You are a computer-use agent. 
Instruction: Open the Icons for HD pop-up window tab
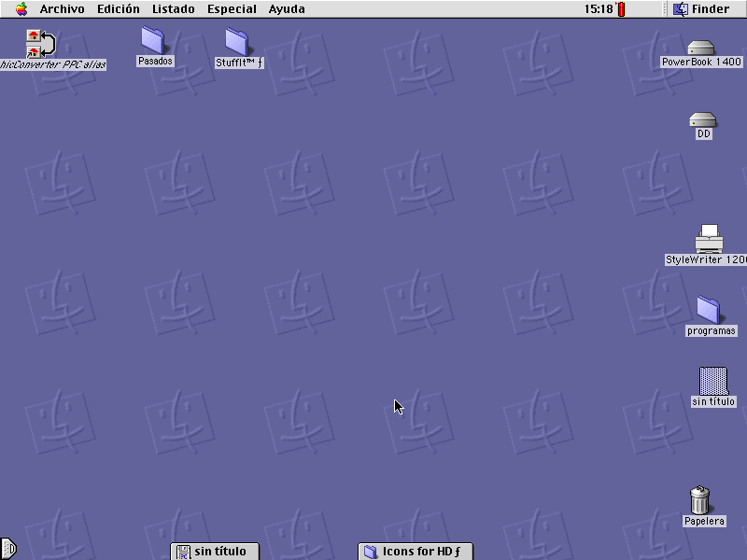click(x=416, y=552)
